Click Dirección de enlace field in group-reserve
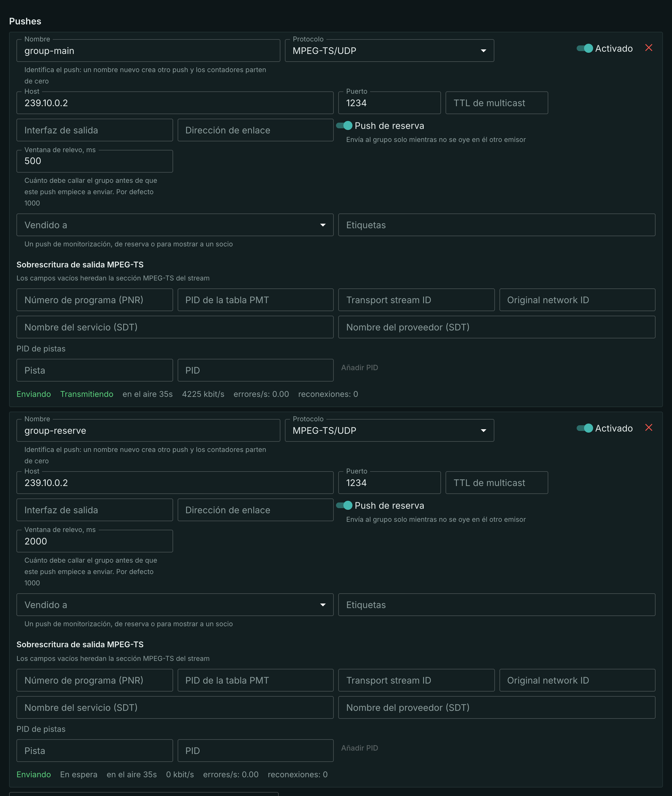 pyautogui.click(x=255, y=510)
